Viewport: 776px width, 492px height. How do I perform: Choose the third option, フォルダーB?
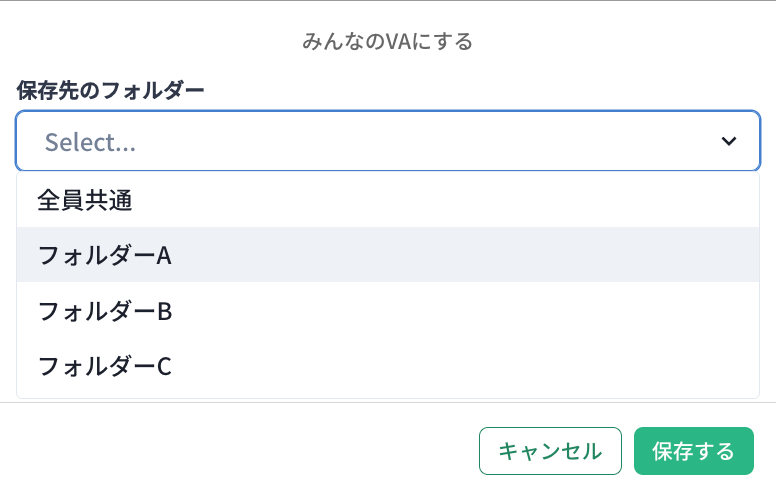(105, 311)
